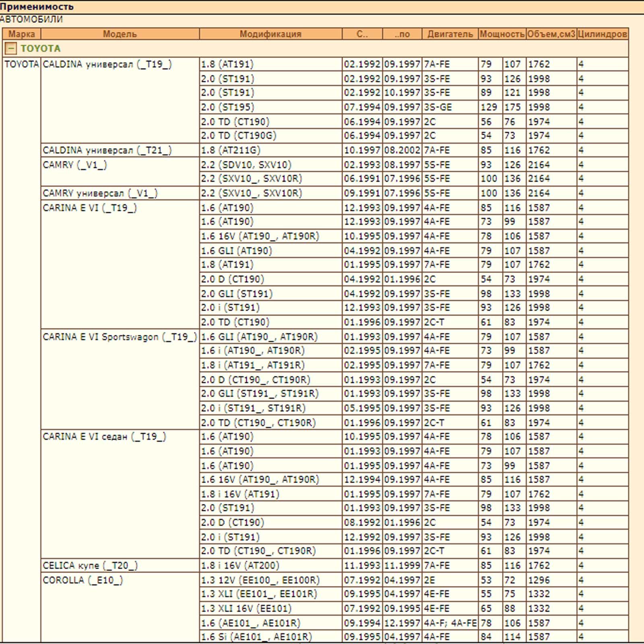This screenshot has height=644, width=644.
Task: Select CALDINA универсал (_T21_) model cell
Action: pos(120,150)
